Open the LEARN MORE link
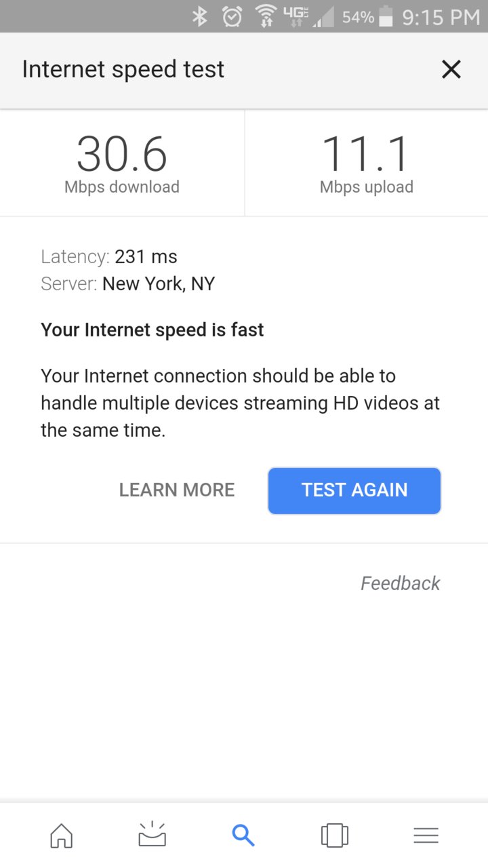Image resolution: width=488 pixels, height=868 pixels. (x=177, y=490)
